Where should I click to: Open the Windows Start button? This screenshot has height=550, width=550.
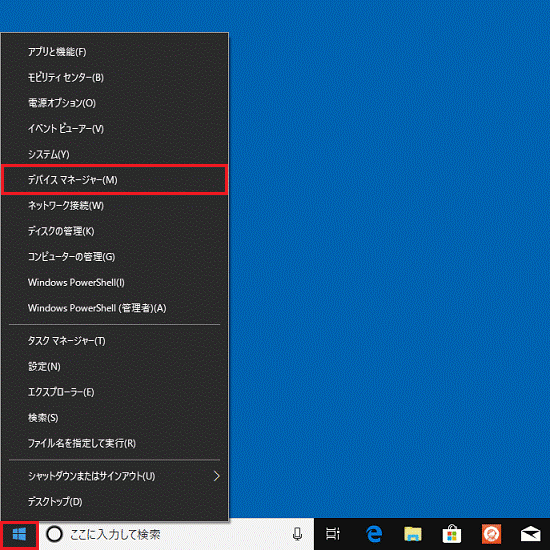pos(19,535)
